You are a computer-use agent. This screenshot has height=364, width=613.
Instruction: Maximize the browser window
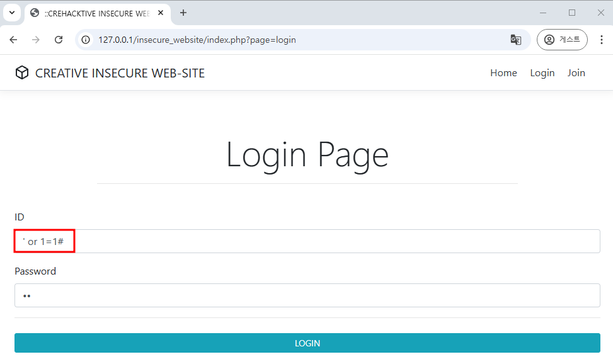coord(572,13)
